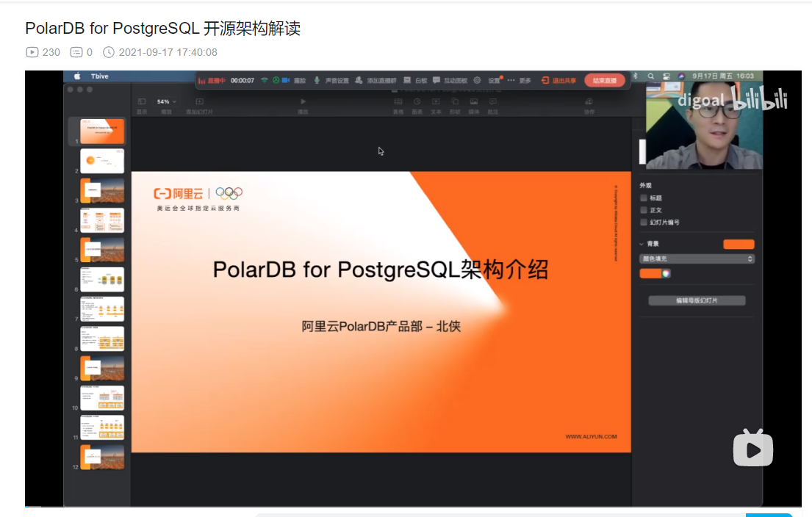Select slide 2 thumbnail in navigator
Screen dimensions: 812x517
[102, 161]
